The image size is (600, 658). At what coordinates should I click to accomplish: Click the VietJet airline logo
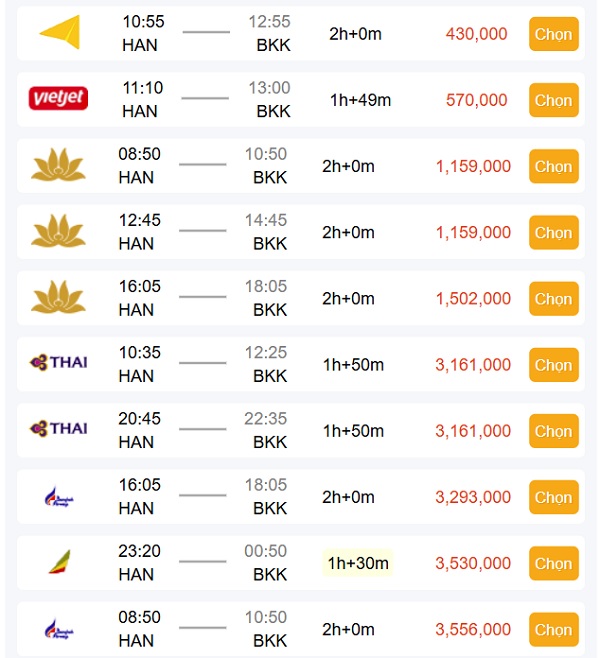[x=59, y=98]
